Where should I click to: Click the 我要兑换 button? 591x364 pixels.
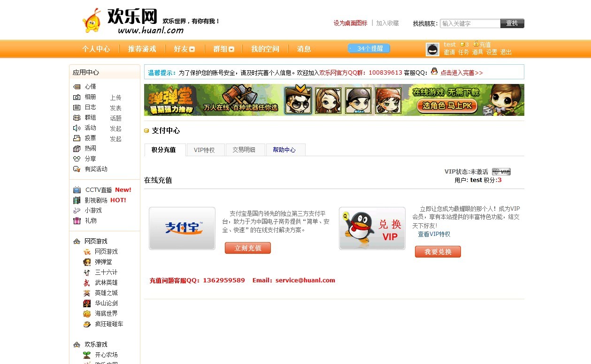pos(438,252)
